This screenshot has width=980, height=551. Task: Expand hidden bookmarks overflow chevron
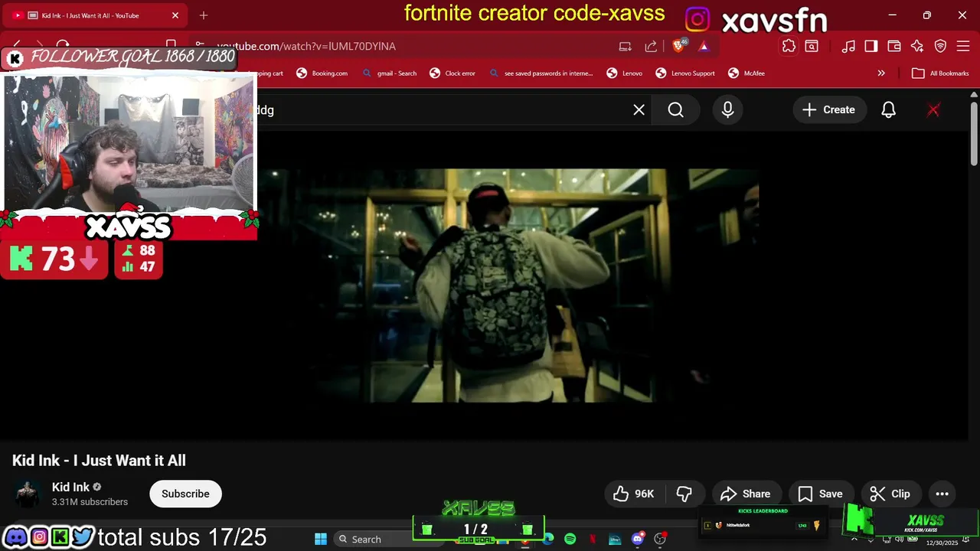pyautogui.click(x=881, y=73)
